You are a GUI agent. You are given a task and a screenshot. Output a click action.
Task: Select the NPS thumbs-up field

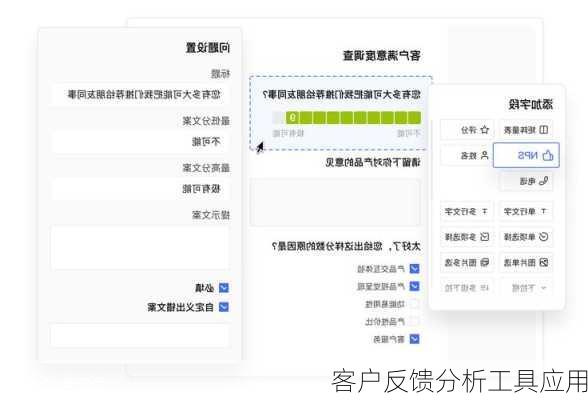pos(526,155)
